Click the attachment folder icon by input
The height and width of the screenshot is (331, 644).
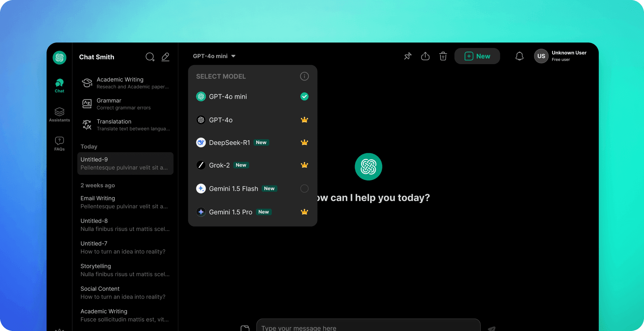(245, 328)
